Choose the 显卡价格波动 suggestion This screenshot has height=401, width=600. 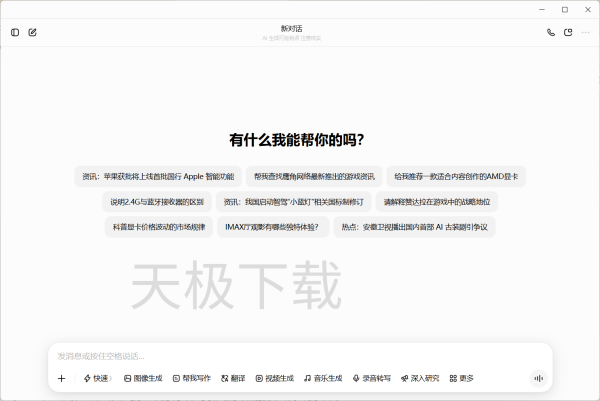click(x=159, y=227)
